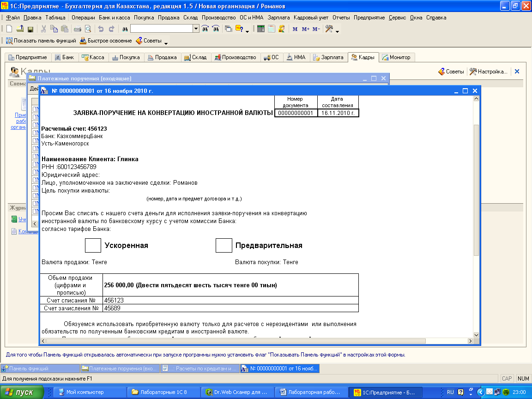Screen dimensions: 532x399
Task: Click Советы in the lower toolbar
Action: coord(149,41)
